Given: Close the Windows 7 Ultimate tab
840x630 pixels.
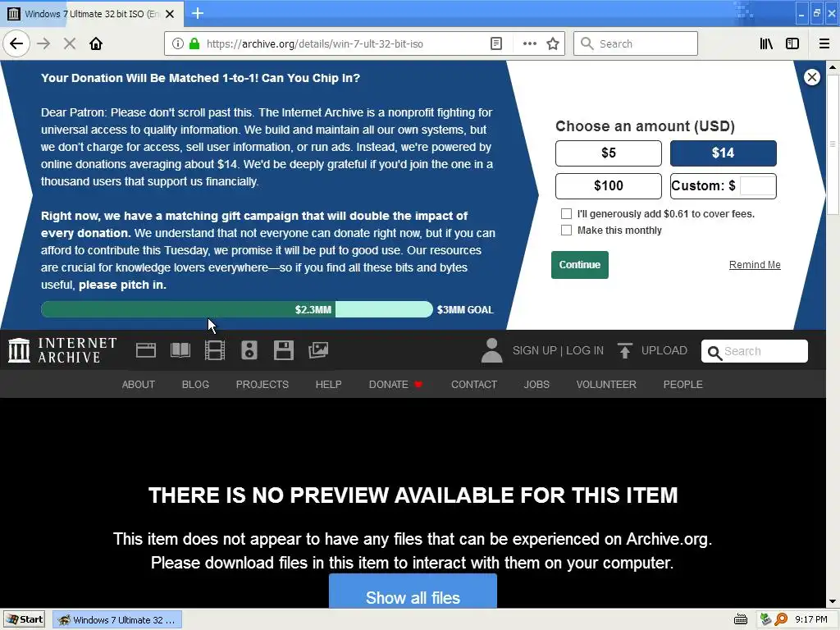Looking at the screenshot, I should pyautogui.click(x=170, y=14).
